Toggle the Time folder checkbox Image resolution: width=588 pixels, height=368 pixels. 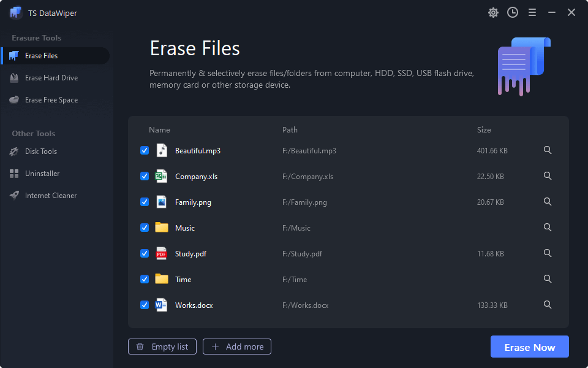pos(145,279)
